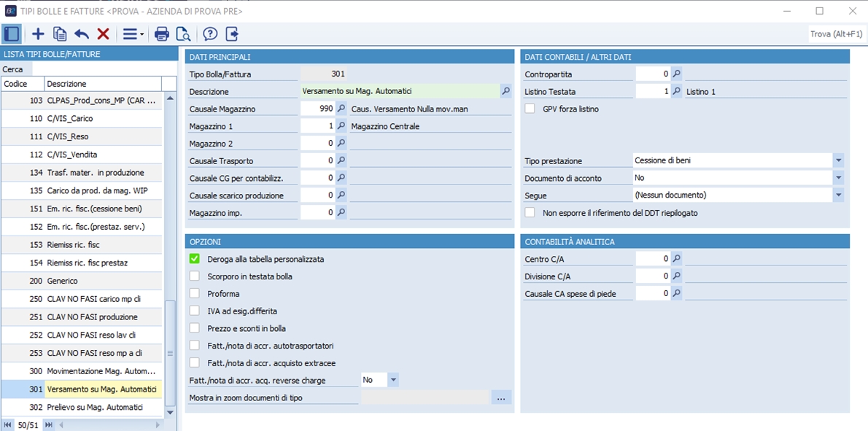
Task: Undo changes with the back arrow icon
Action: [x=82, y=34]
